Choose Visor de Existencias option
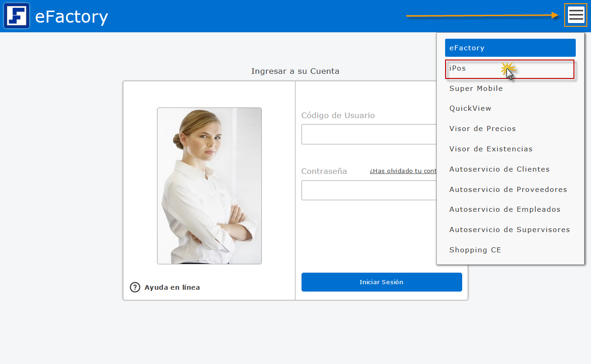This screenshot has height=364, width=591. tap(491, 149)
